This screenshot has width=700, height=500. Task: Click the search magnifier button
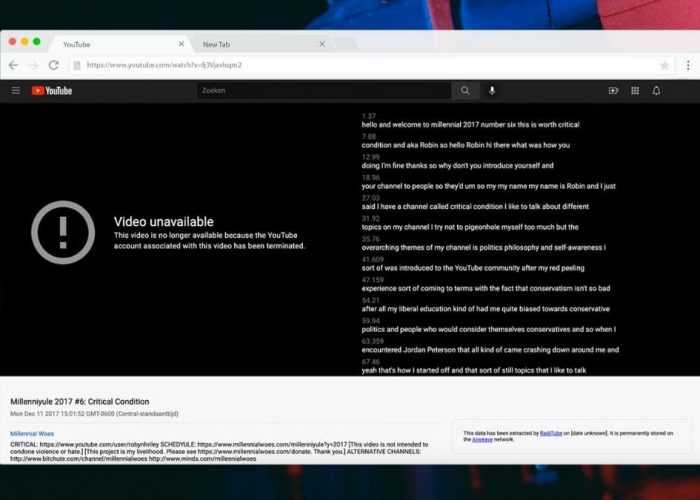465,91
